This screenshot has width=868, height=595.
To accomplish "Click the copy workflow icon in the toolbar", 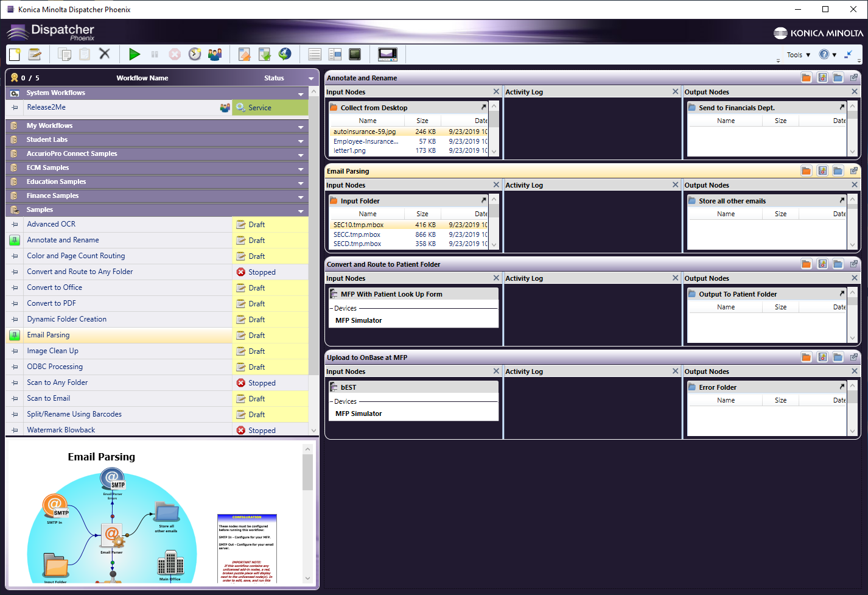I will pyautogui.click(x=65, y=54).
